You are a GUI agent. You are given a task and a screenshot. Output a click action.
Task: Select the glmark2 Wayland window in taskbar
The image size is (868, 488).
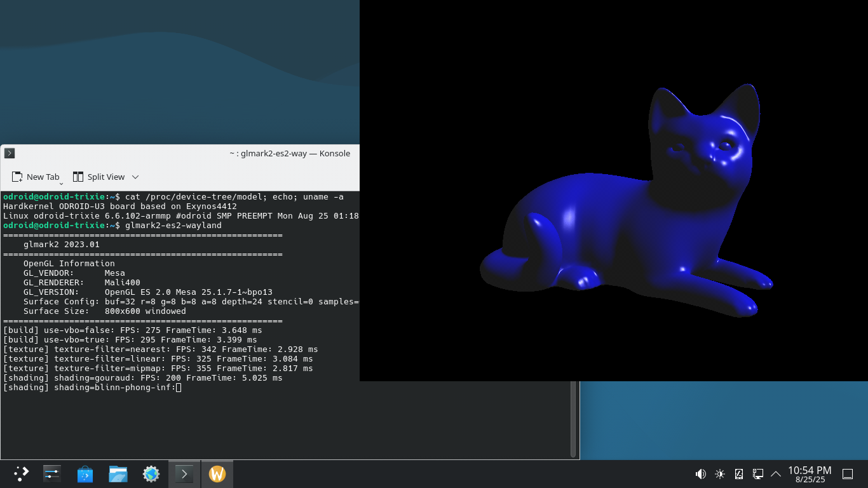click(x=217, y=473)
